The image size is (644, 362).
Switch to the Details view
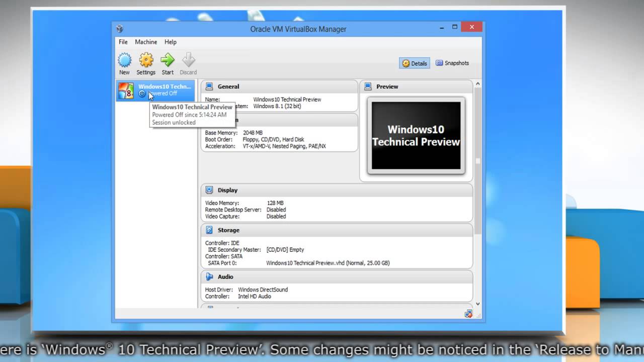(415, 63)
